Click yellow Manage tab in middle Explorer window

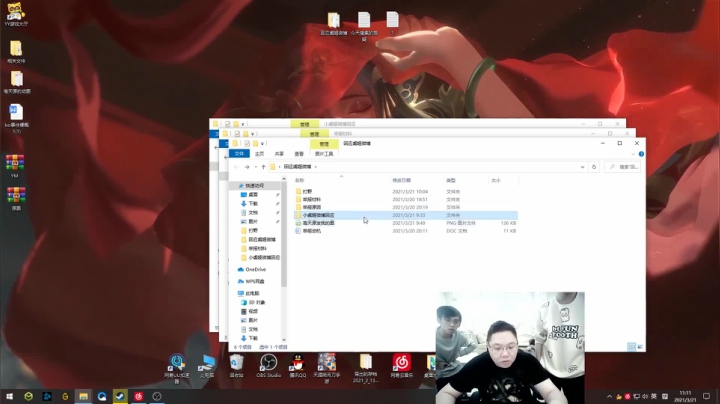click(x=314, y=134)
